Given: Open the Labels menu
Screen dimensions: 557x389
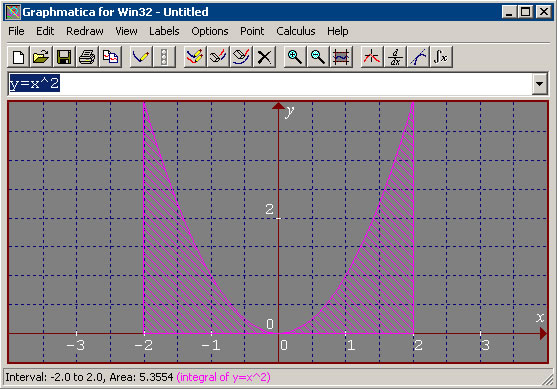Looking at the screenshot, I should (164, 31).
